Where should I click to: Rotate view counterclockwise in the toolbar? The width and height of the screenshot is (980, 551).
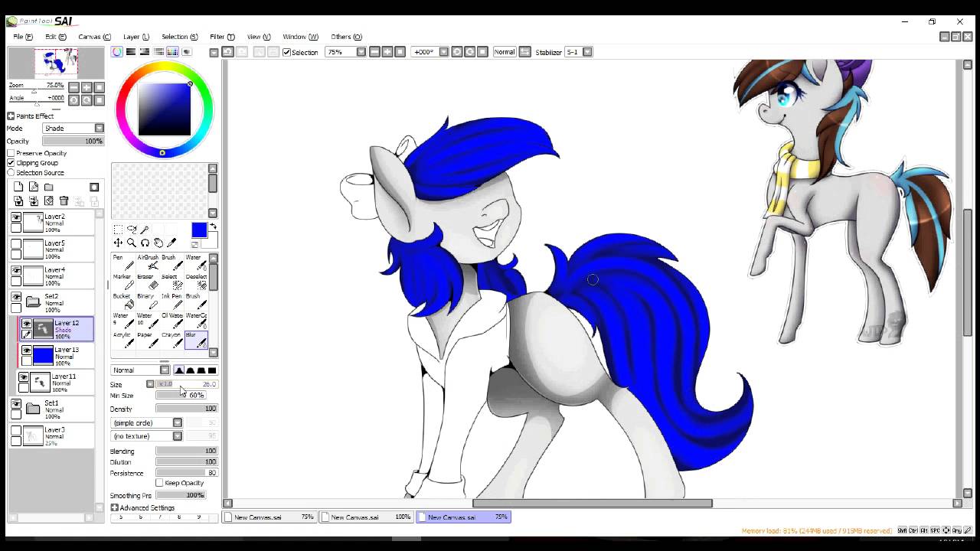[x=456, y=52]
